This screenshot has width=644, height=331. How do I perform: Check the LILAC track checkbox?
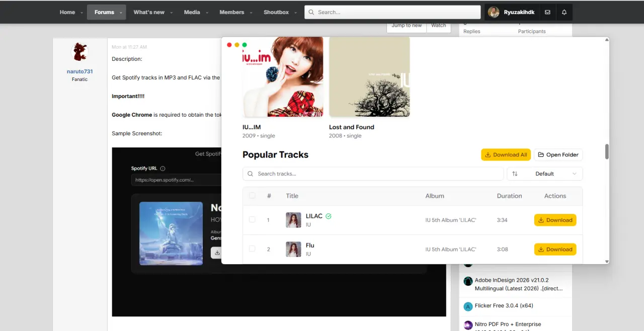pos(252,220)
